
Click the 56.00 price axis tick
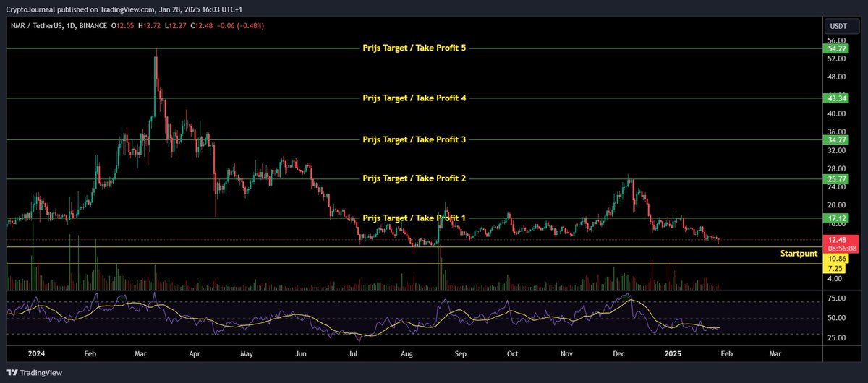[x=838, y=40]
